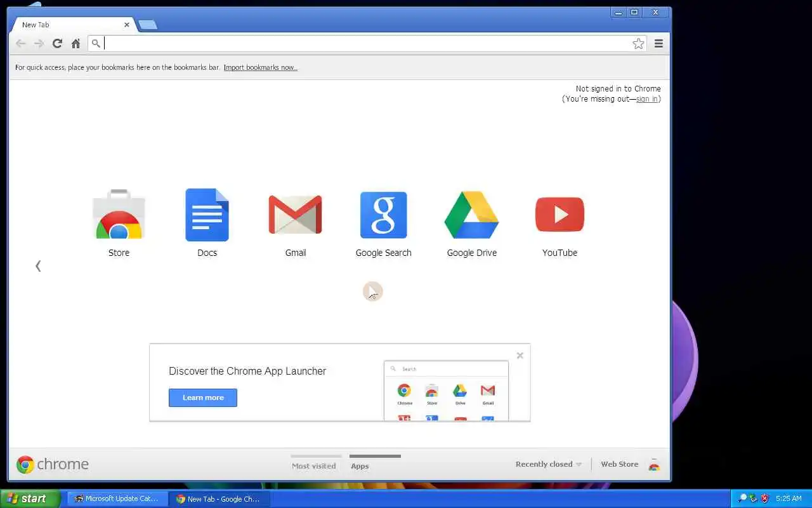
Task: Click the taskbar clock showing 5:25 AM
Action: [x=789, y=498]
